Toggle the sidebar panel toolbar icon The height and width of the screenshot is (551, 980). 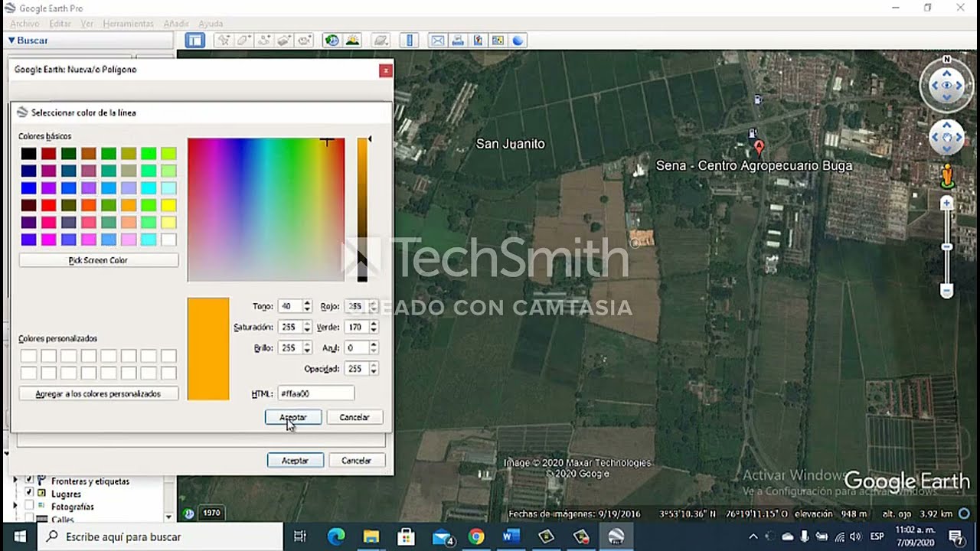[195, 41]
